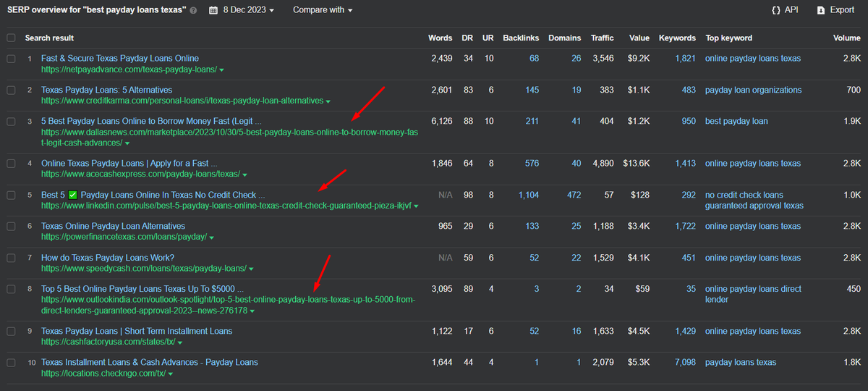868x391 pixels.
Task: Click the DR column header
Action: pyautogui.click(x=467, y=38)
